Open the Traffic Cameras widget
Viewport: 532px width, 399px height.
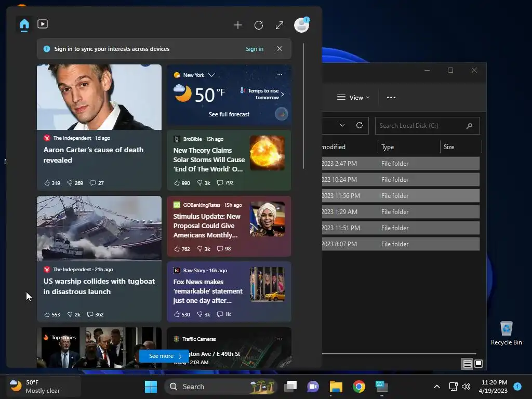[229, 348]
